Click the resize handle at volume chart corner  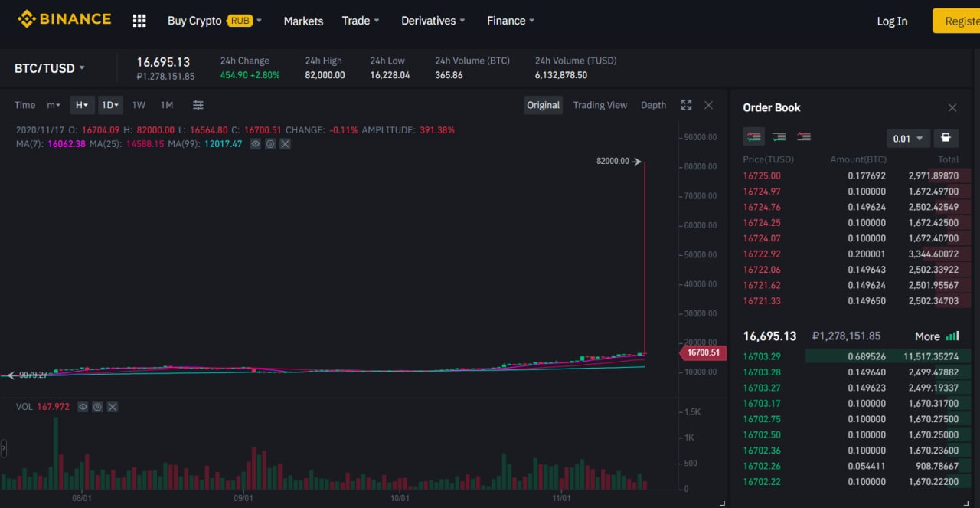point(722,503)
